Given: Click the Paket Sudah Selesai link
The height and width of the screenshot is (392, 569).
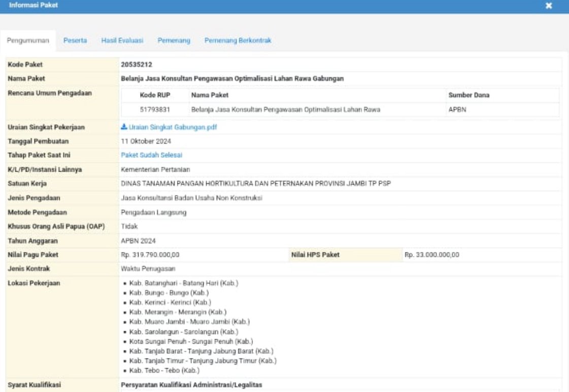Looking at the screenshot, I should [151, 155].
